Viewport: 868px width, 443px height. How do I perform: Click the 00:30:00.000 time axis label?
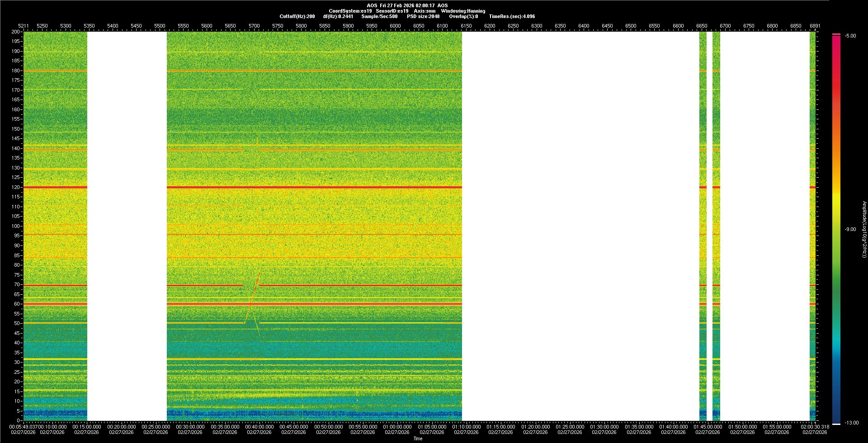[190, 426]
